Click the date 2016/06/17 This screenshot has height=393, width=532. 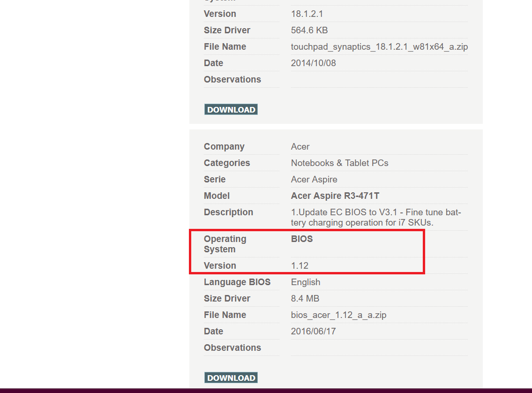click(x=313, y=331)
